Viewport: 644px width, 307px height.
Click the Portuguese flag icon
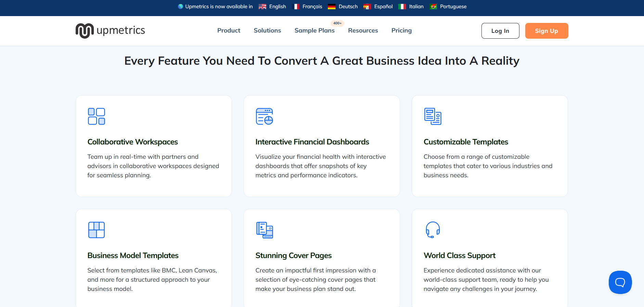click(434, 7)
